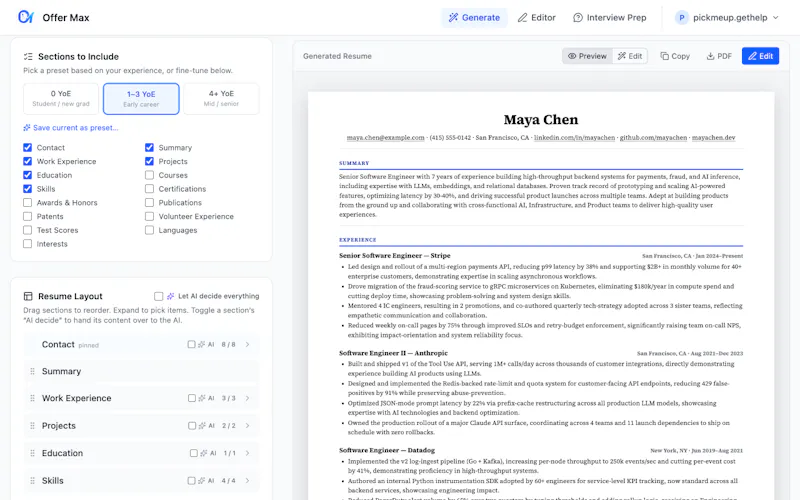Uncheck the Work Experience section checkbox

[28, 161]
